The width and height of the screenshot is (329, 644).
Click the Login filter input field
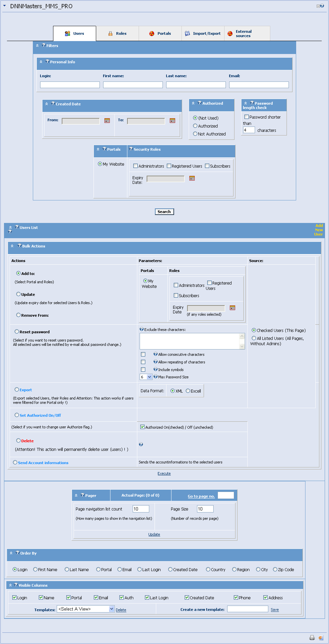pyautogui.click(x=70, y=85)
